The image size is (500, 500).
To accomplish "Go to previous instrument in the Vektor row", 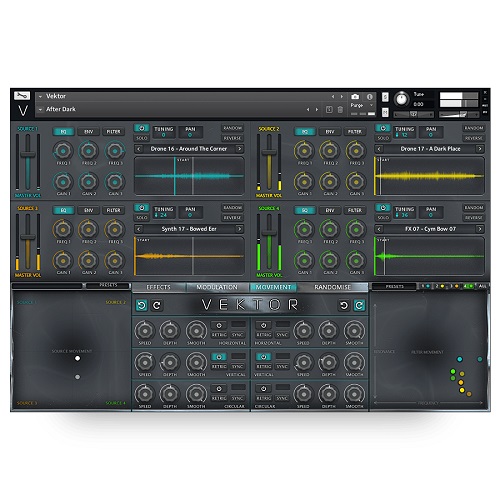I will tap(333, 97).
